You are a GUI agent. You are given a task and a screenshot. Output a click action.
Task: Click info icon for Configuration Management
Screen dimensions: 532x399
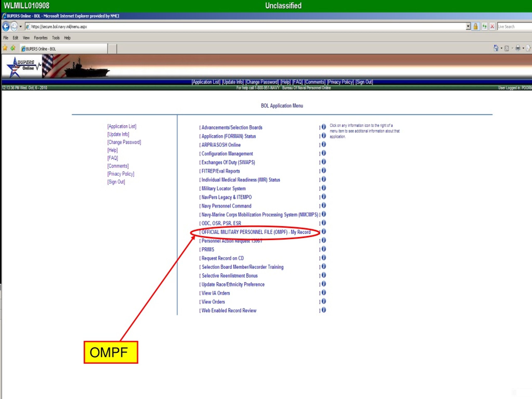(324, 153)
